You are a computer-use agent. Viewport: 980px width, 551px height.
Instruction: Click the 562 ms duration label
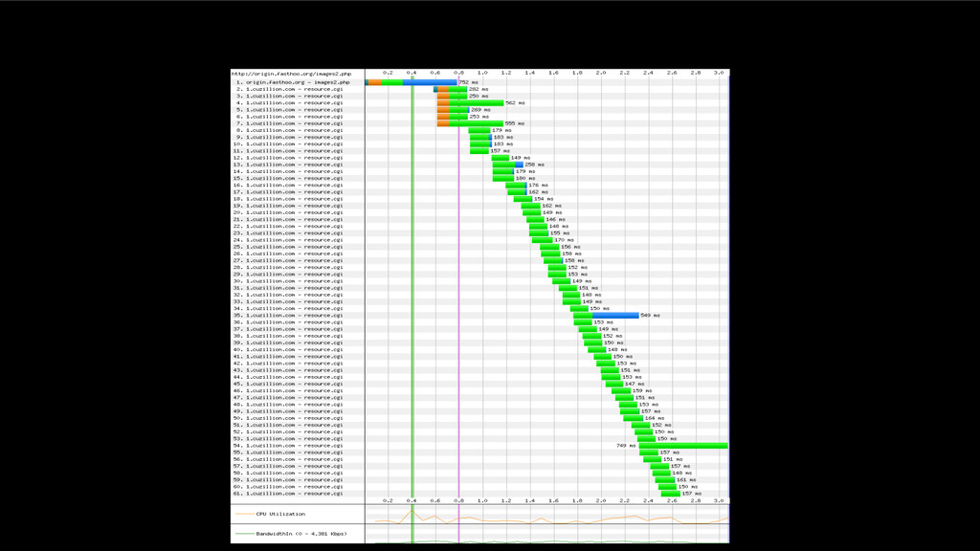pos(515,102)
